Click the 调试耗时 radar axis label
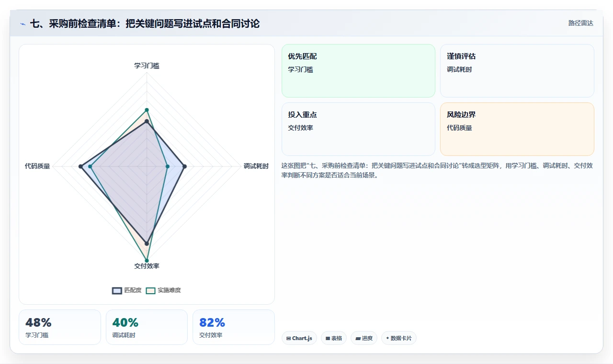 256,166
